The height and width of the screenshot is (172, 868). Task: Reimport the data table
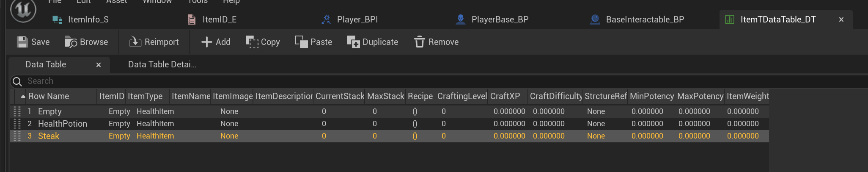click(x=154, y=42)
